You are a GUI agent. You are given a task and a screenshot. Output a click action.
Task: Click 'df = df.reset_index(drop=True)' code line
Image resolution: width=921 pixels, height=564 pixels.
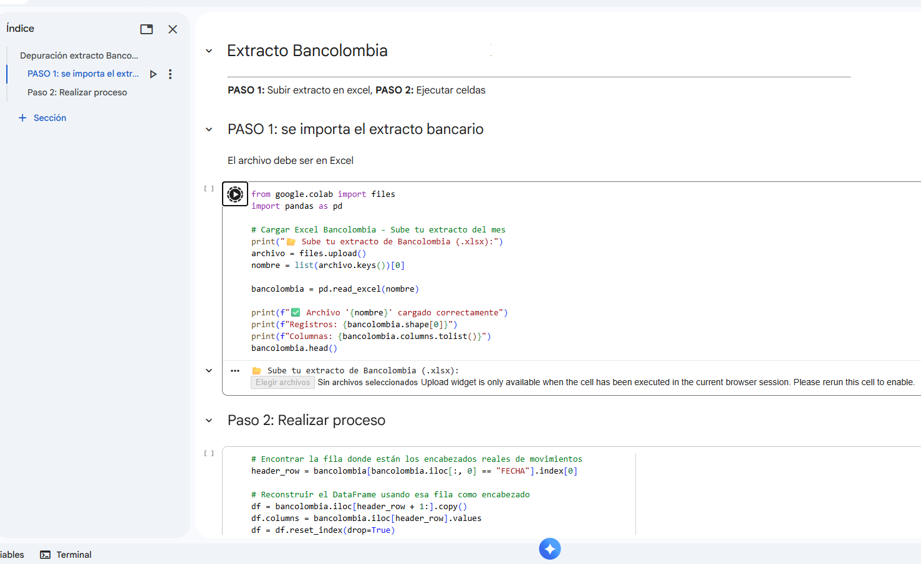pyautogui.click(x=323, y=530)
